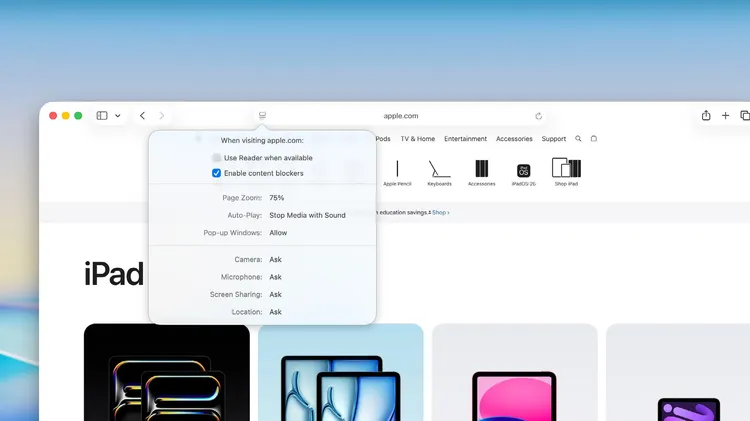Click the back navigation arrow
The width and height of the screenshot is (750, 421).
tap(142, 116)
